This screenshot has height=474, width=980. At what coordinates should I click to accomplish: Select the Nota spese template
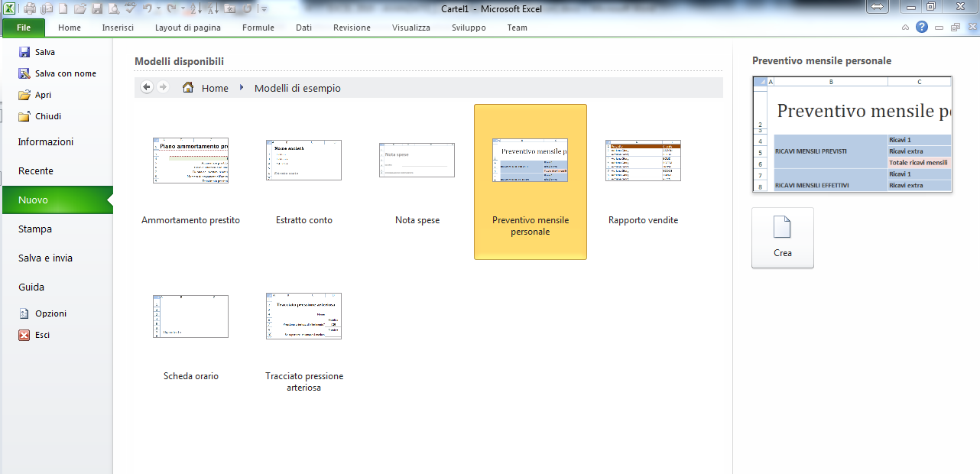tap(417, 182)
